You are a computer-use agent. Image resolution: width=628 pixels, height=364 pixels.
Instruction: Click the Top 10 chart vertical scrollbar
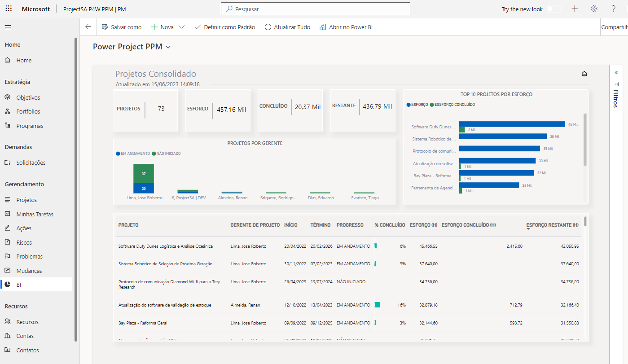pyautogui.click(x=585, y=139)
